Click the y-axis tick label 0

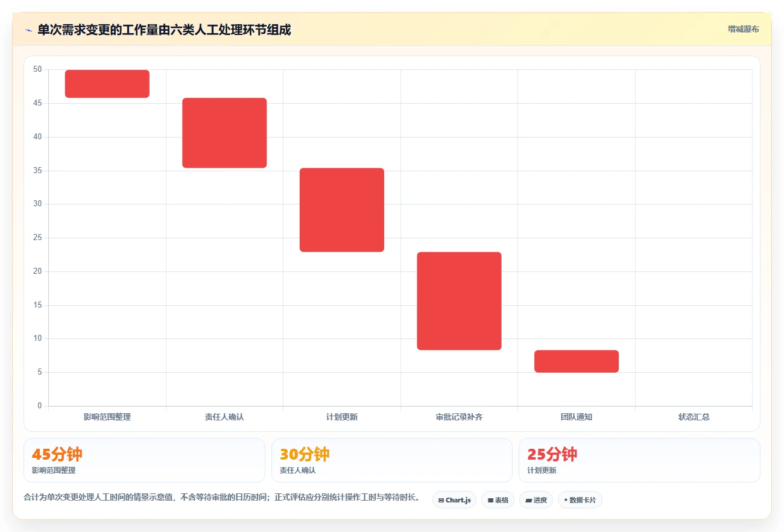click(x=40, y=406)
